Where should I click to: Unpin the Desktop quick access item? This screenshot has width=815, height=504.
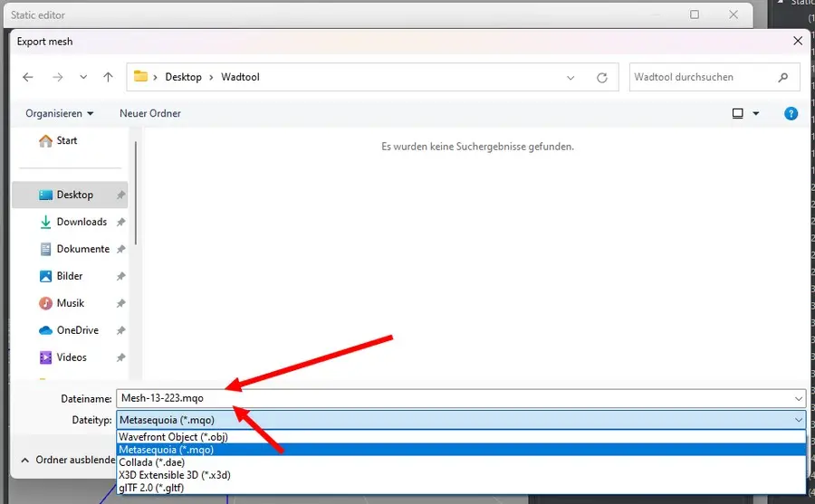click(x=121, y=195)
